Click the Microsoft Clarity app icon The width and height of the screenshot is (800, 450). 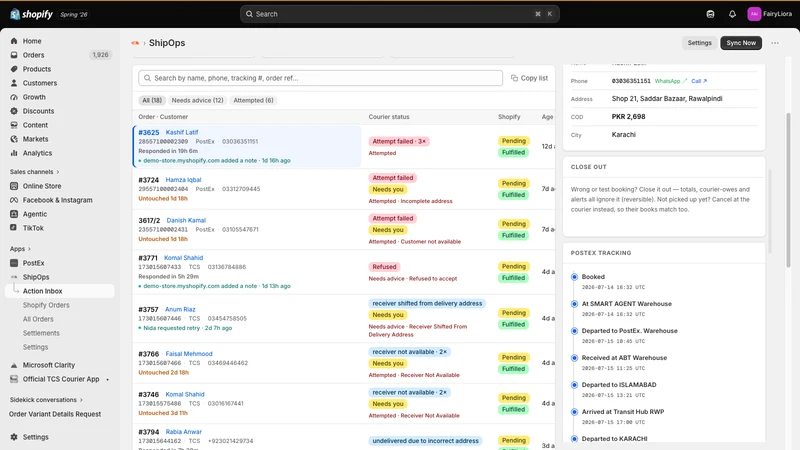click(x=14, y=365)
